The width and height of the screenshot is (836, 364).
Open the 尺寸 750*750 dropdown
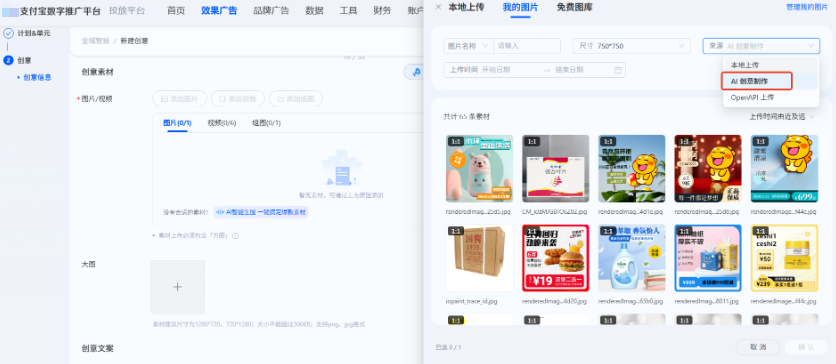[x=632, y=46]
